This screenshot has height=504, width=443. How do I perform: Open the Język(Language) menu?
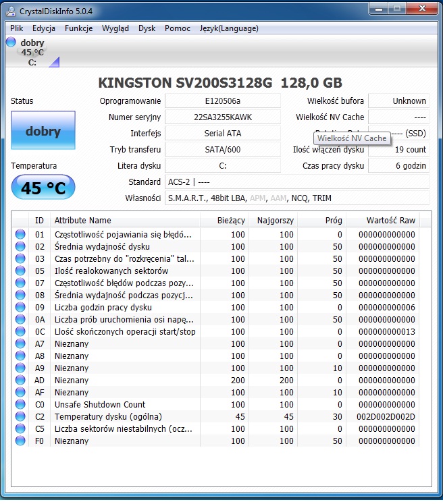click(x=229, y=28)
